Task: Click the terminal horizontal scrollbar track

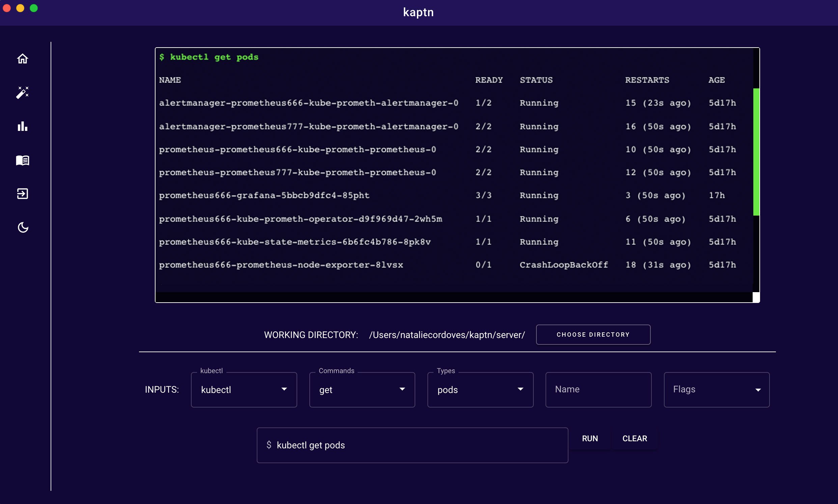Action: [x=454, y=297]
